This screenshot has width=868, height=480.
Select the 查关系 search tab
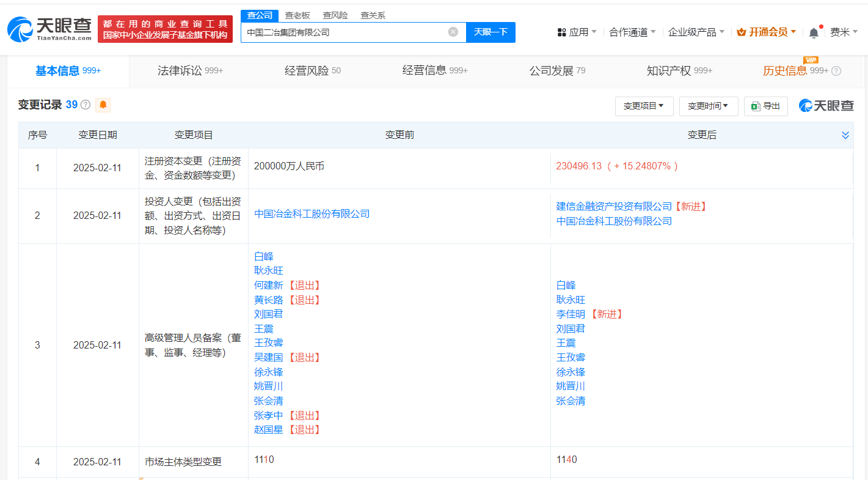tap(373, 15)
